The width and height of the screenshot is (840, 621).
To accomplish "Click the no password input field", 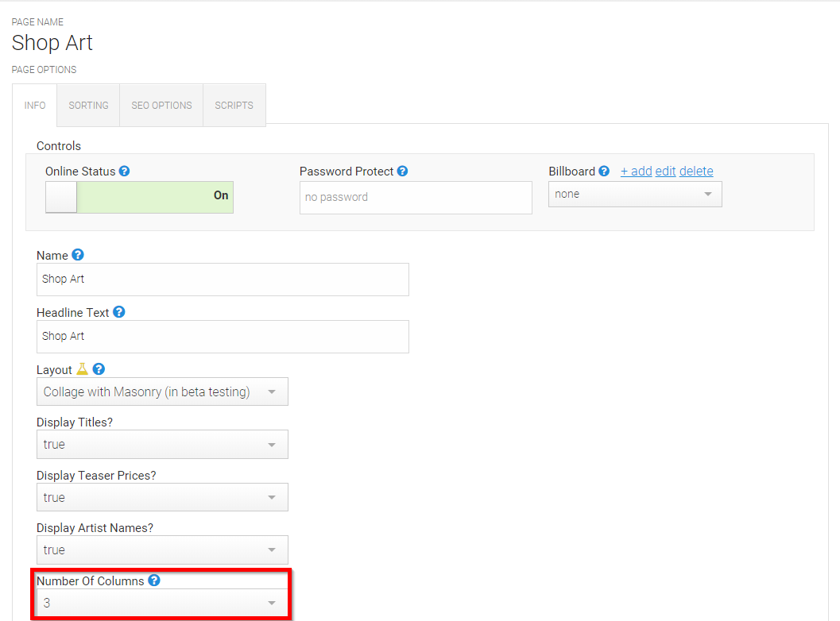I will pyautogui.click(x=416, y=198).
